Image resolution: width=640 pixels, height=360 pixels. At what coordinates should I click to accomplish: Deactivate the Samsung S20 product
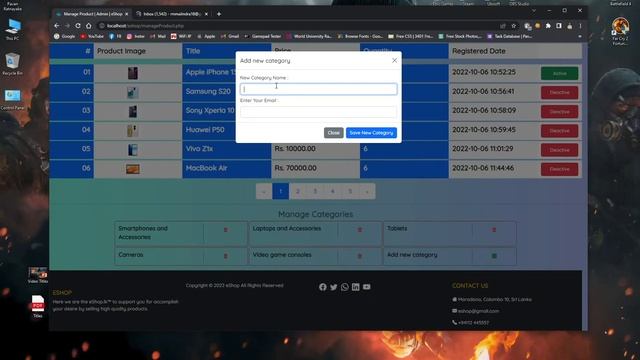(x=559, y=93)
